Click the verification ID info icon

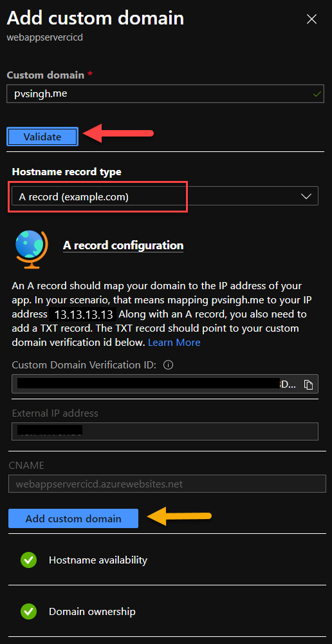pos(168,365)
